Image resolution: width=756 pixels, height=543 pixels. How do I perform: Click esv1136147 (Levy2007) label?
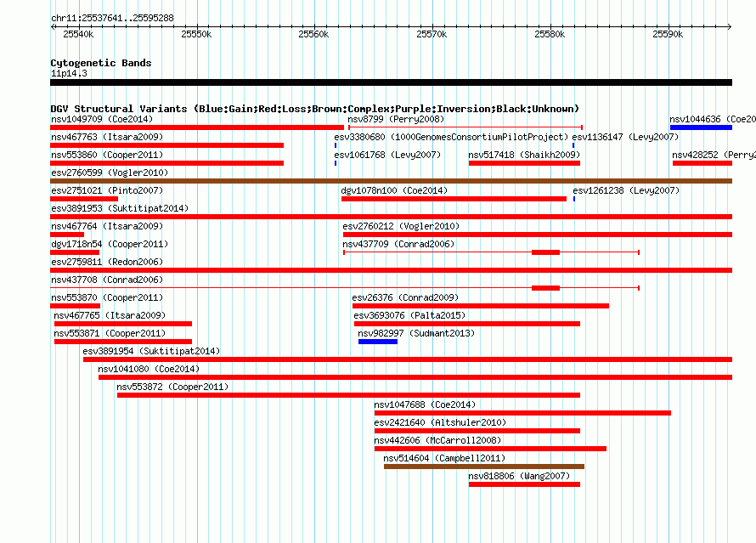tap(625, 137)
